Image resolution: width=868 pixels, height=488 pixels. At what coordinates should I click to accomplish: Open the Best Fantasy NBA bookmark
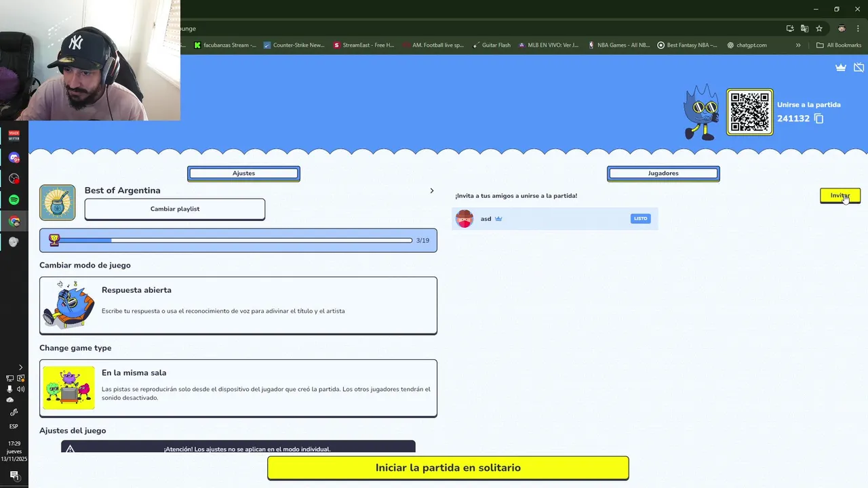(687, 45)
